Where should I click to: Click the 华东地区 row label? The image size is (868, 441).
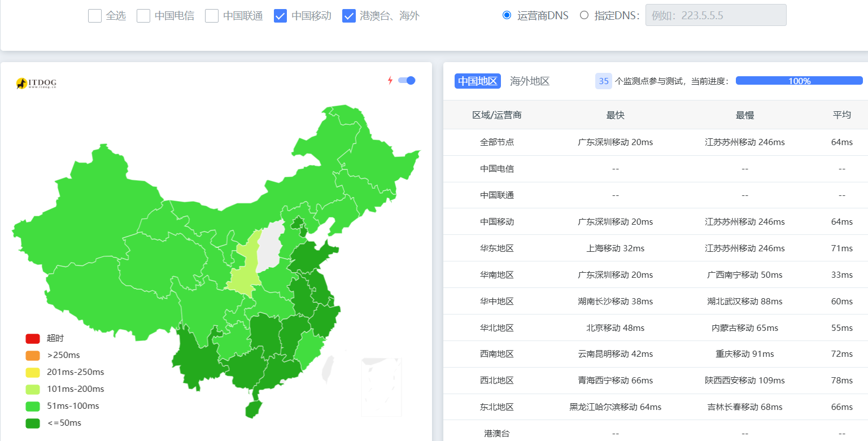(x=497, y=248)
